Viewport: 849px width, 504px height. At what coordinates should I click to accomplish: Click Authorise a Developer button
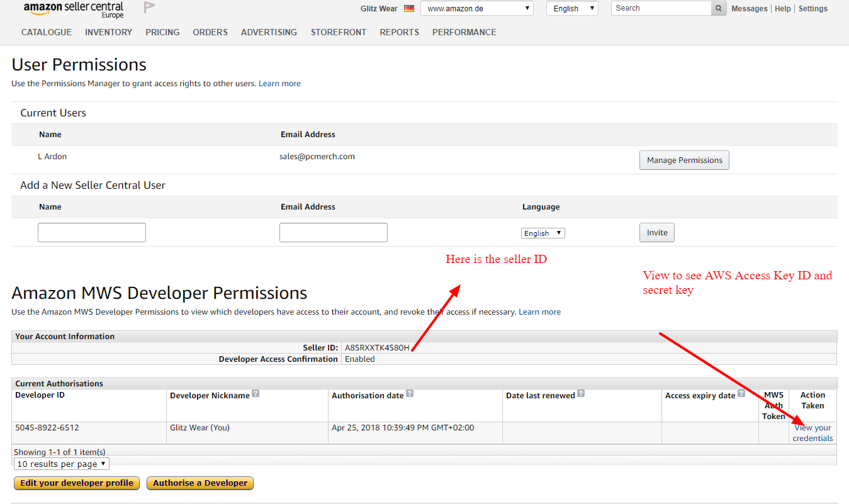coord(200,483)
